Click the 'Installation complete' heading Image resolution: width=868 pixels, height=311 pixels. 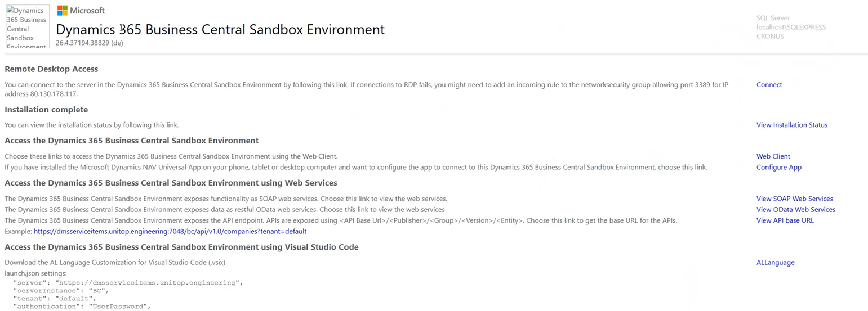click(x=46, y=110)
